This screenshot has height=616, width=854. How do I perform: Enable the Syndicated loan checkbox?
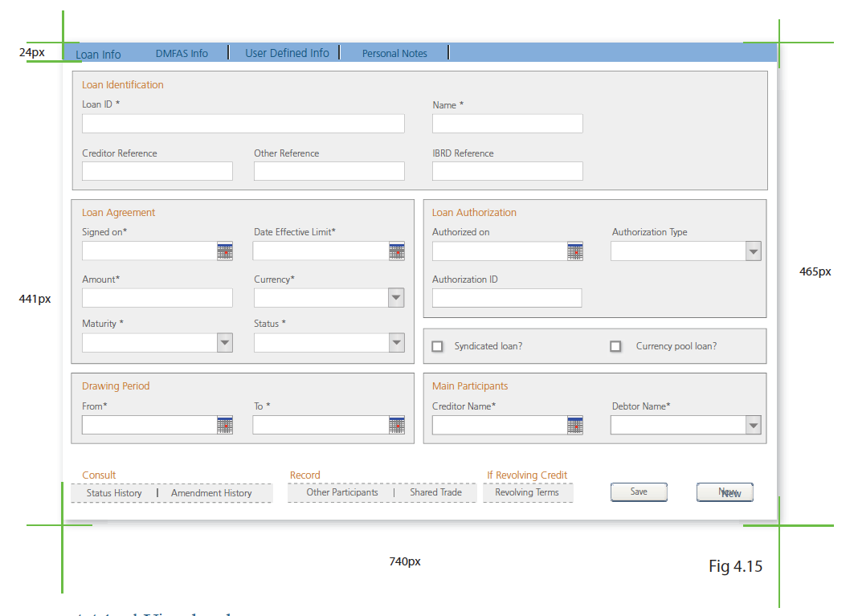pos(438,347)
